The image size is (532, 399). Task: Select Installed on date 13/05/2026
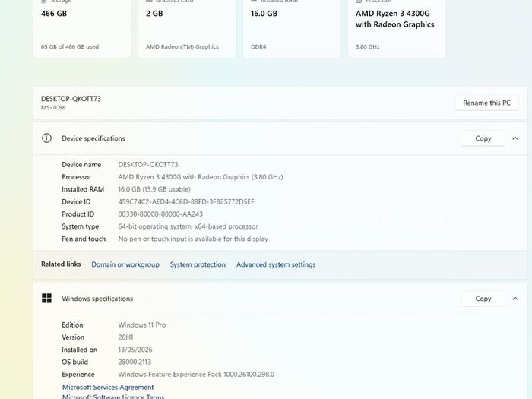(135, 350)
